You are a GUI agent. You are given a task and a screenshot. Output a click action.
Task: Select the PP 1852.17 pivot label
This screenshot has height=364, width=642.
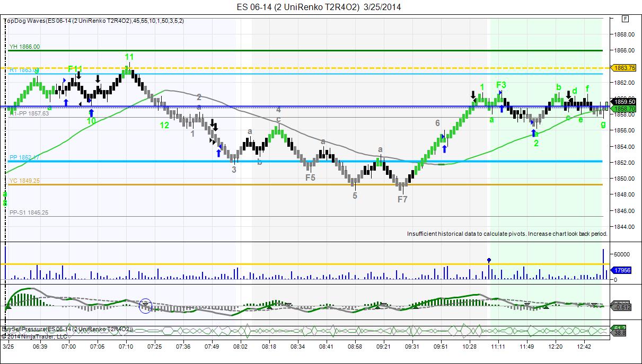(24, 157)
